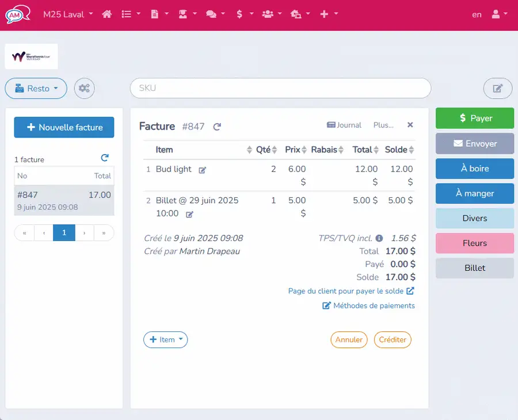
Task: Click the Créditer button
Action: click(393, 339)
